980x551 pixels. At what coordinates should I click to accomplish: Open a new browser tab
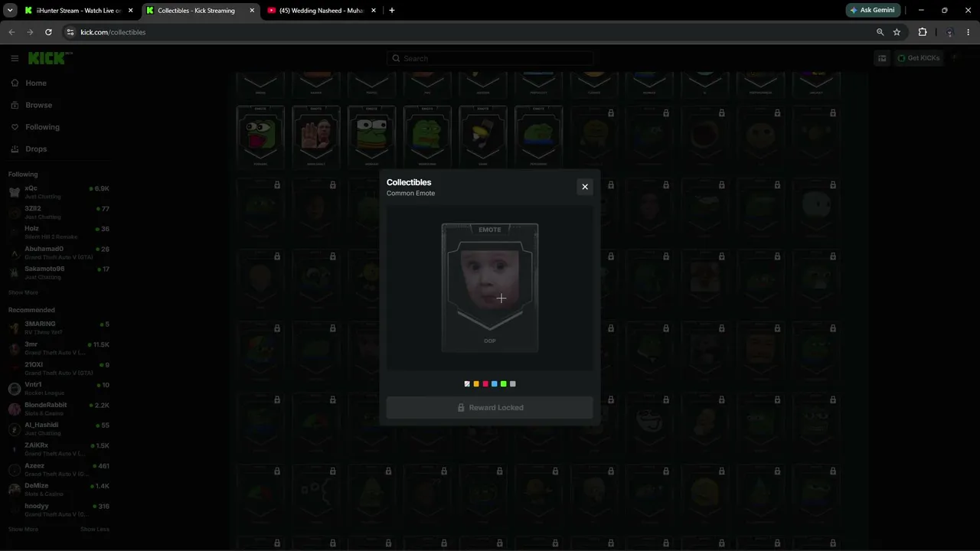[392, 11]
